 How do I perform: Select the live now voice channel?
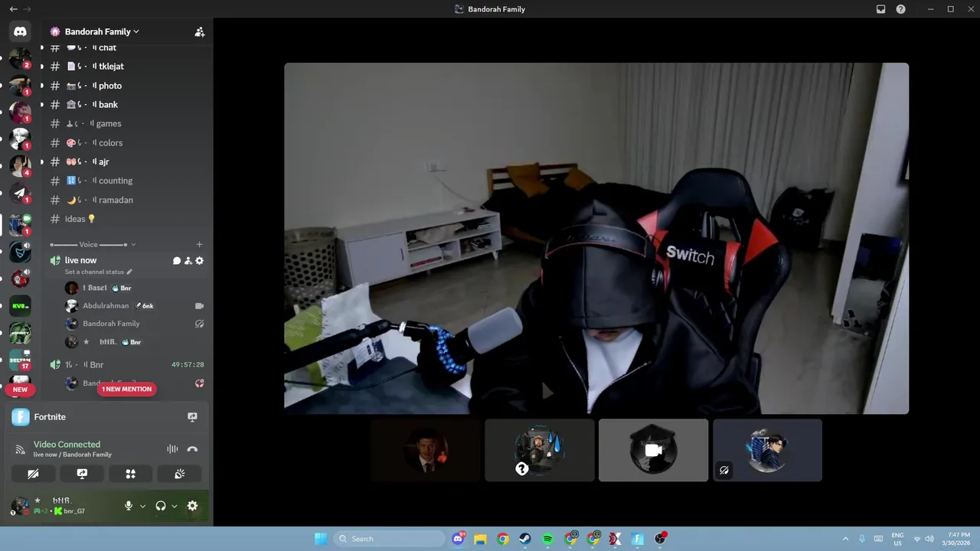pos(80,261)
